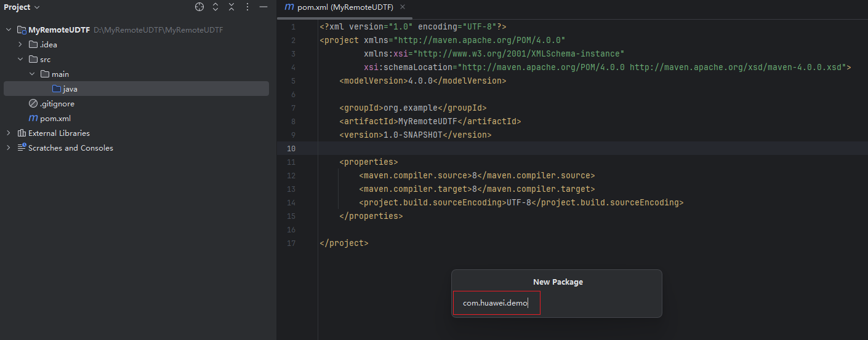Click the closing /properties tag
Image resolution: width=868 pixels, height=340 pixels.
pos(371,216)
